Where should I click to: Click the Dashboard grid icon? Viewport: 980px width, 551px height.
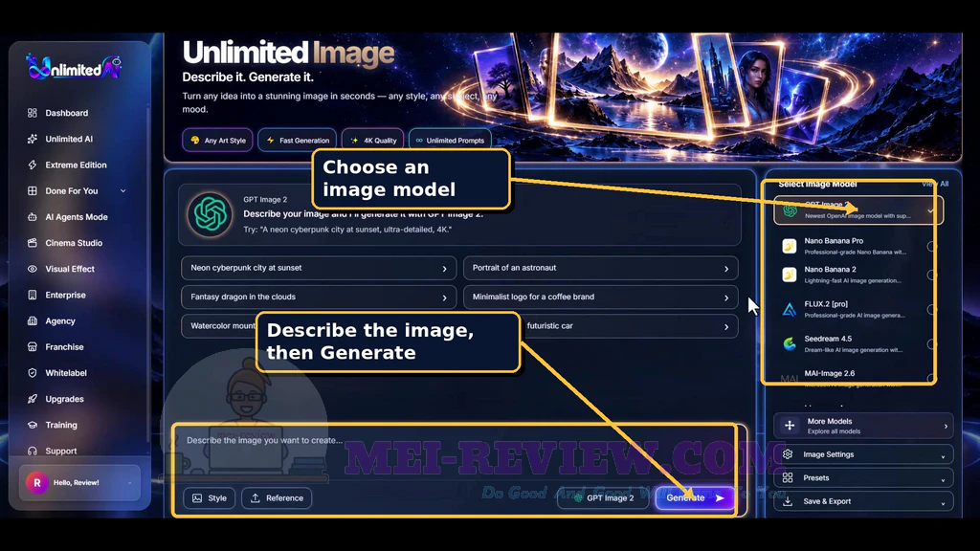[x=33, y=113]
